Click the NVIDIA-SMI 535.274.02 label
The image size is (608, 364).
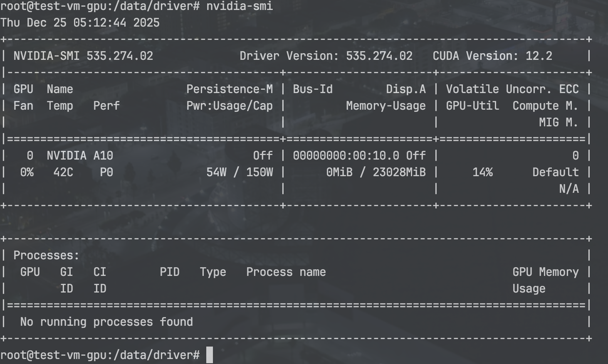(83, 56)
